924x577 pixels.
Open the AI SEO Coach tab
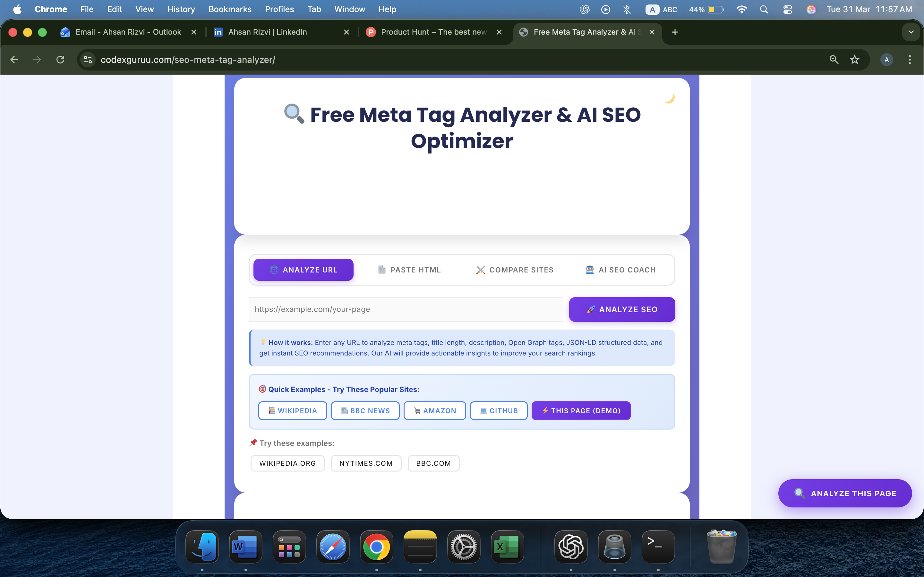(x=620, y=270)
